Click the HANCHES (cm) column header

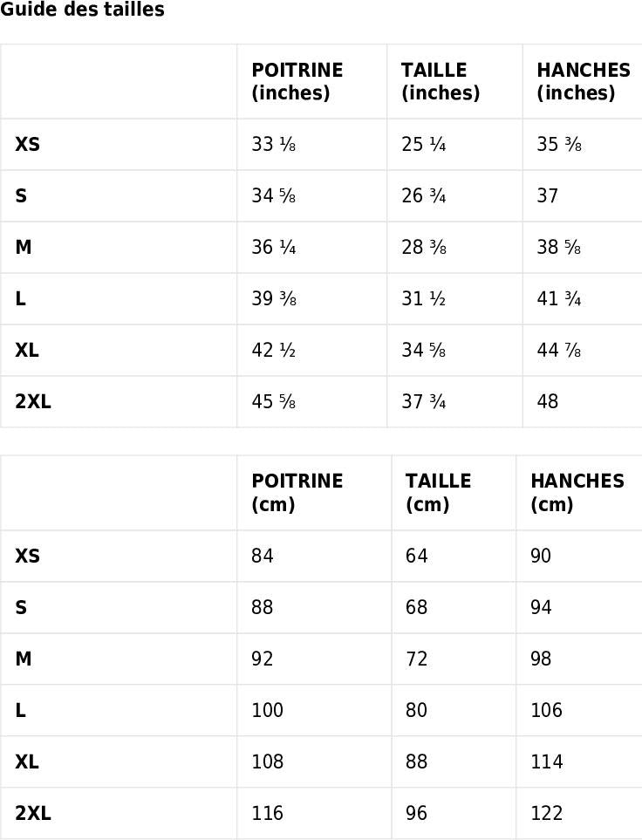(577, 493)
